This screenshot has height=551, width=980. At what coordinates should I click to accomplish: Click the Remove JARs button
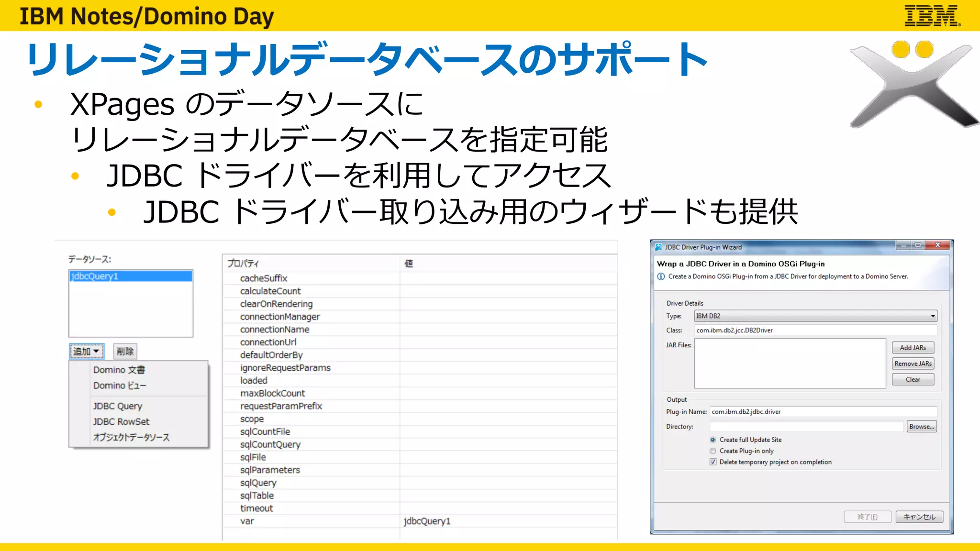click(913, 364)
